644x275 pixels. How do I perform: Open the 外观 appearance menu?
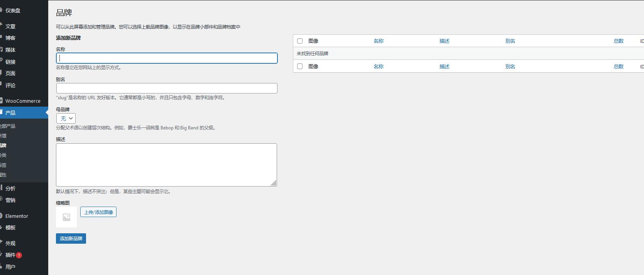pyautogui.click(x=10, y=243)
